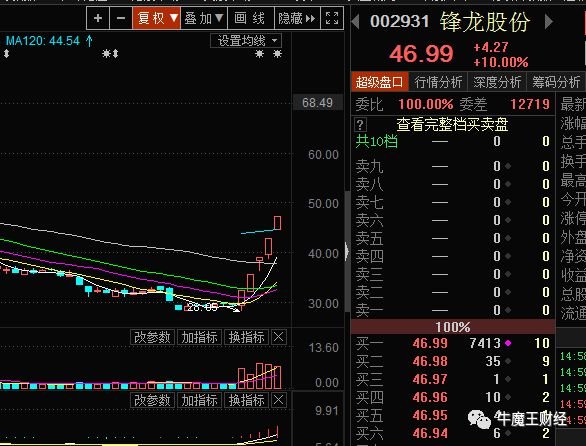This screenshot has width=586, height=446.
Task: Click the rightmost event star marker
Action: tap(277, 54)
